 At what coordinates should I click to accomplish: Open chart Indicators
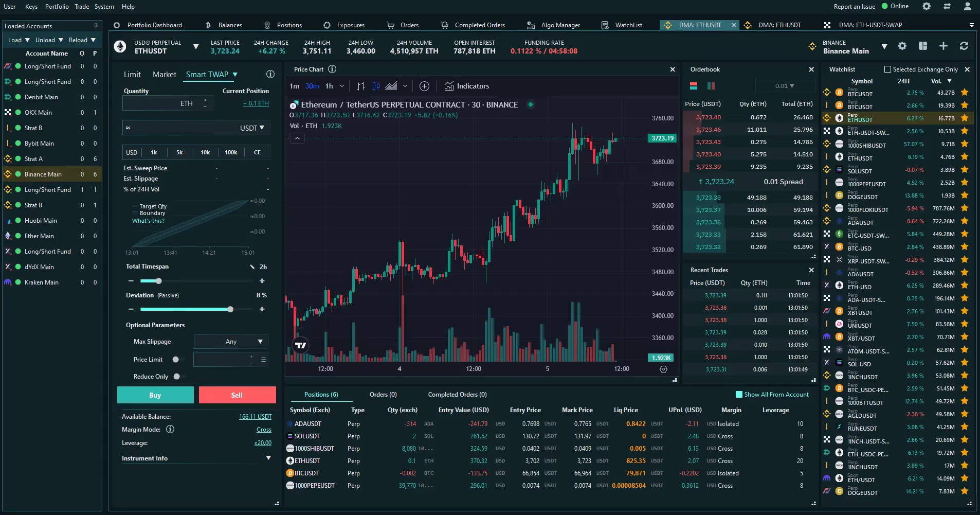[467, 86]
